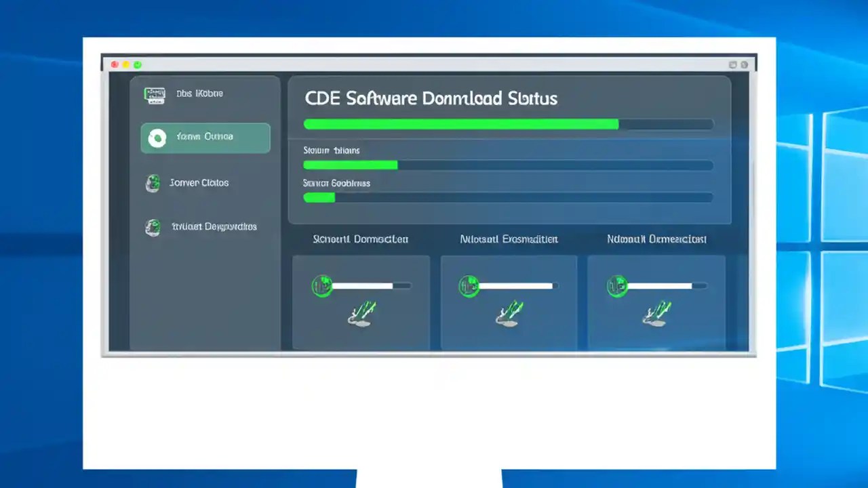Select the Dbs iKobne dashboard icon in sidebar
This screenshot has height=488, width=868.
(x=155, y=94)
